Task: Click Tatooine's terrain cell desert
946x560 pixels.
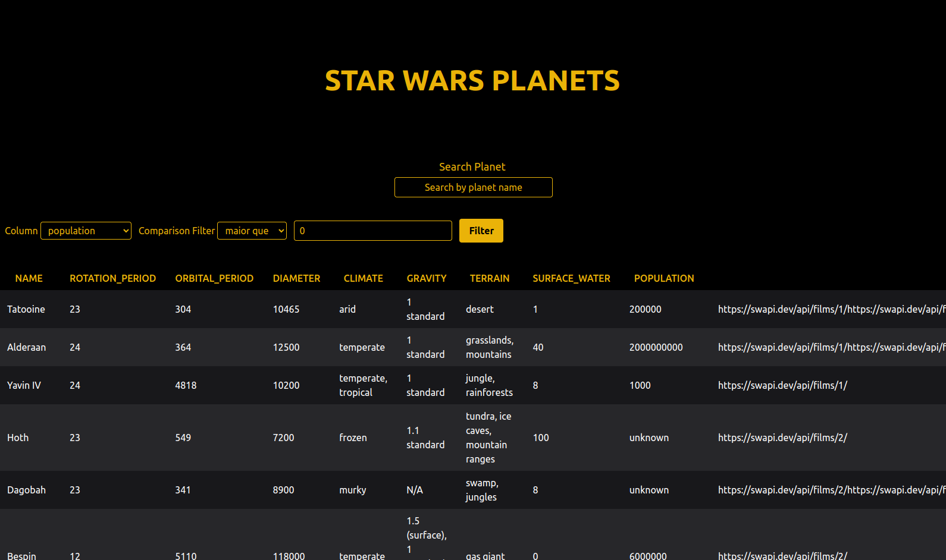Action: (x=480, y=309)
